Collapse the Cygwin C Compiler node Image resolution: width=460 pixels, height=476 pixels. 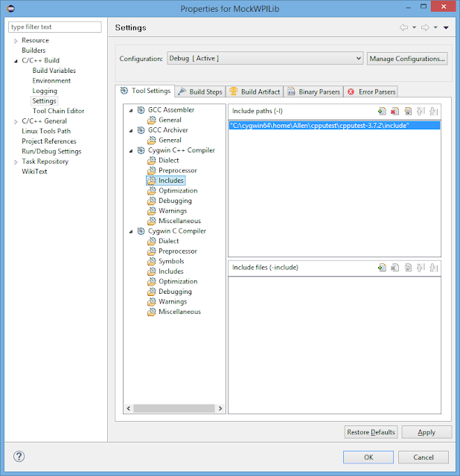[131, 231]
